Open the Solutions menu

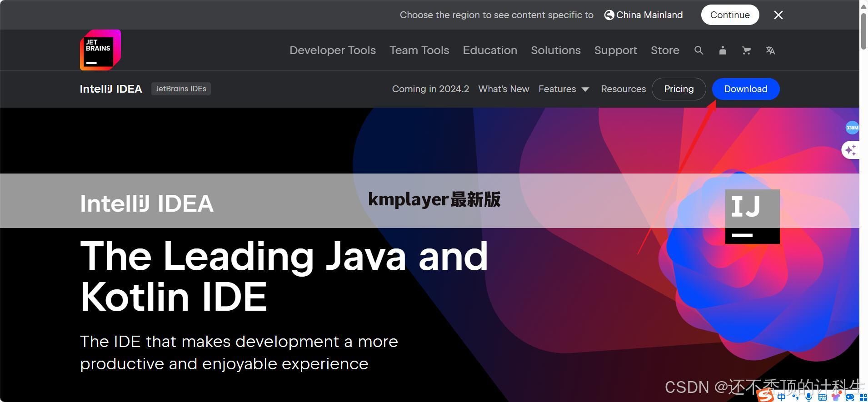(x=556, y=50)
